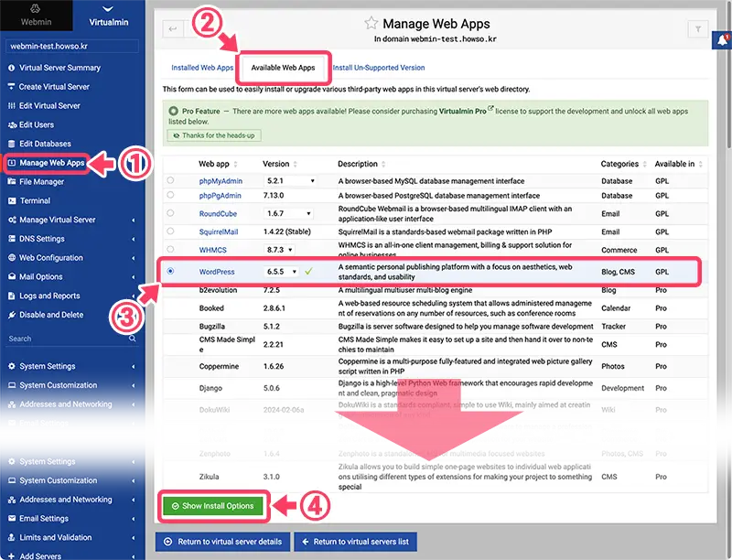Click the Logs and Reports file icon
The width and height of the screenshot is (732, 560).
point(12,296)
